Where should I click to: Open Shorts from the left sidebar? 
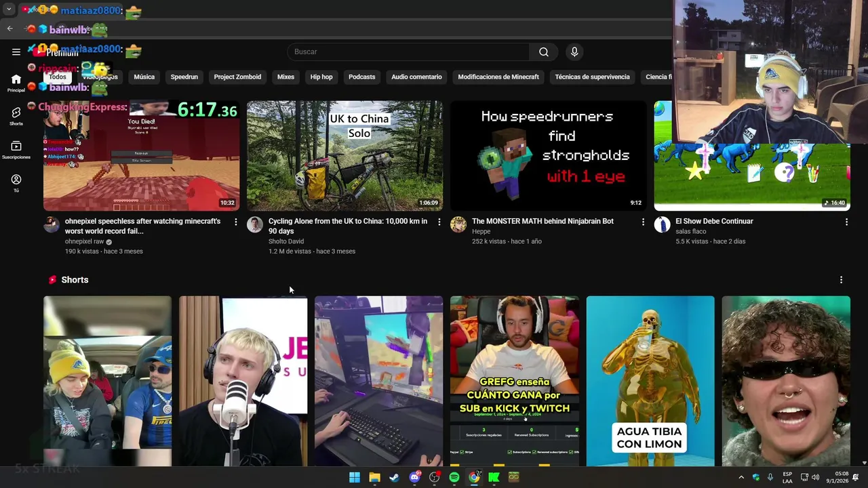[x=16, y=117]
